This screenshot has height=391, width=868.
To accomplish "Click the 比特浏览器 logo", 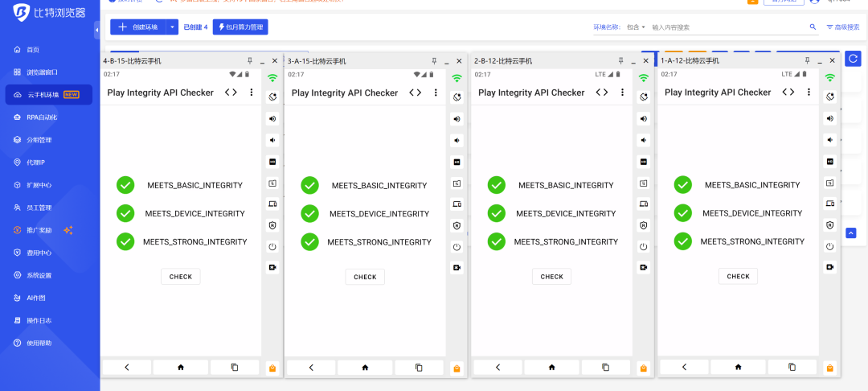I will (49, 12).
